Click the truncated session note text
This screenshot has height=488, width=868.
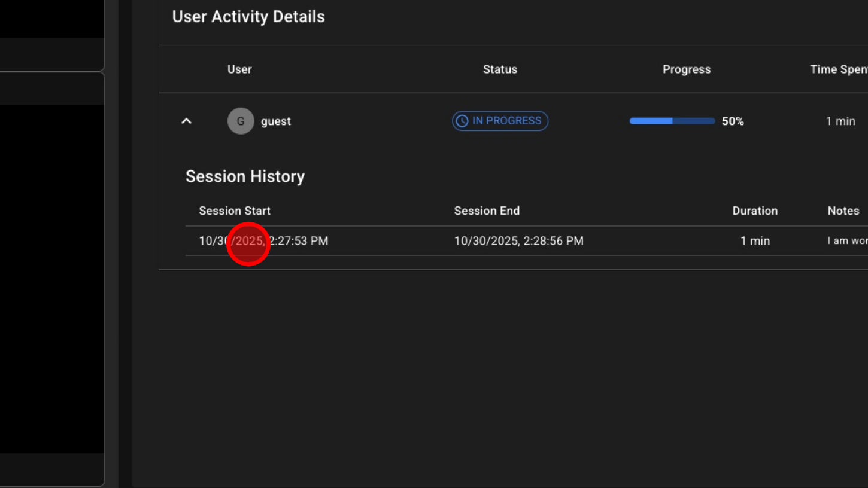tap(847, 241)
